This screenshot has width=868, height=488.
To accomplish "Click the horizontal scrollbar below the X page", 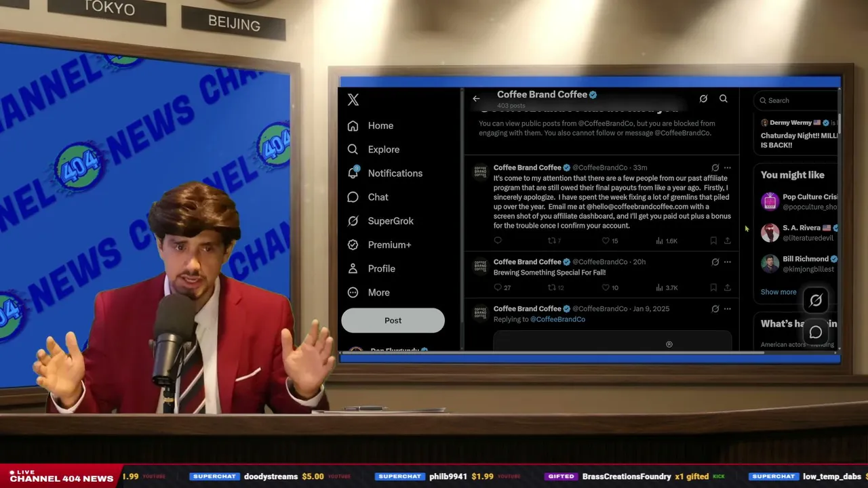I will [x=553, y=353].
